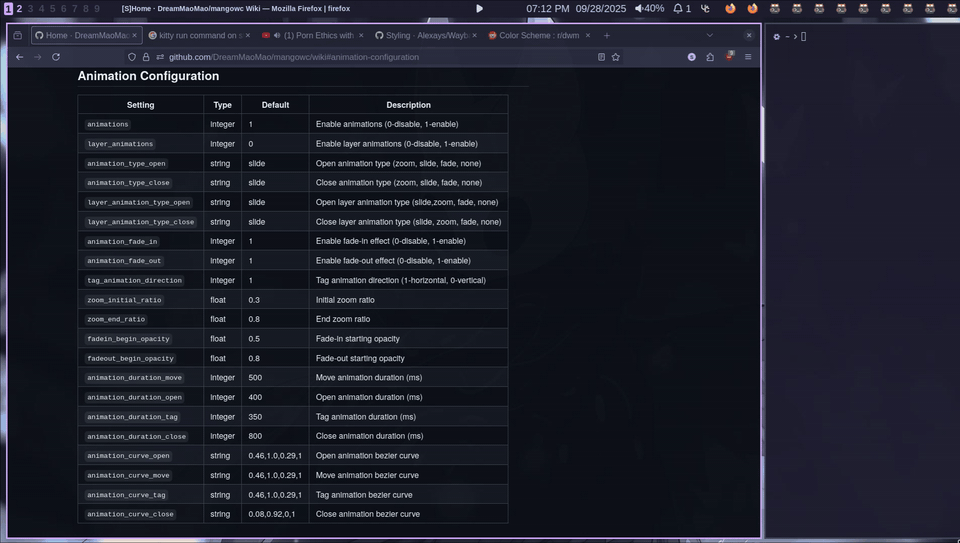Open Firefox View icon left of tabs
Image resolution: width=960 pixels, height=543 pixels.
pos(18,35)
